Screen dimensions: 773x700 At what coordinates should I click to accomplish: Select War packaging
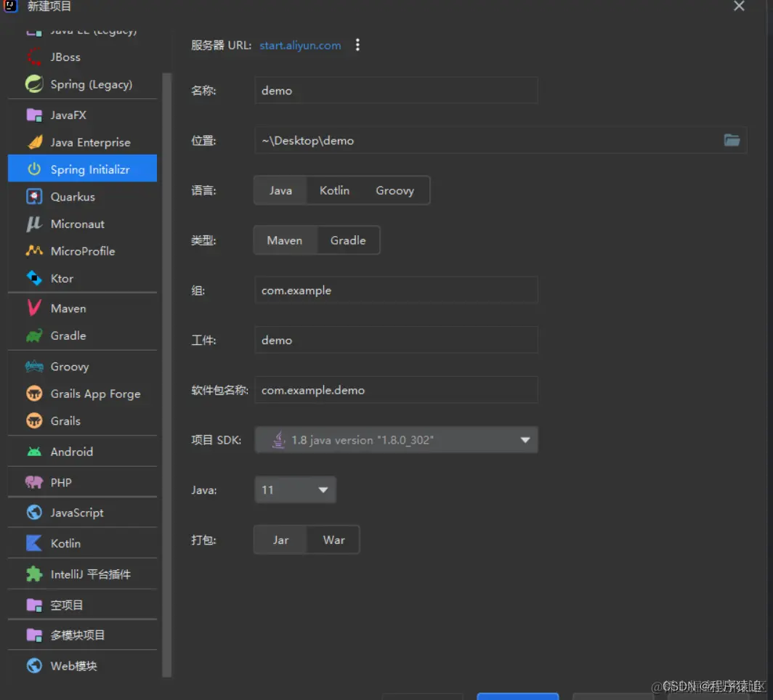click(x=333, y=540)
